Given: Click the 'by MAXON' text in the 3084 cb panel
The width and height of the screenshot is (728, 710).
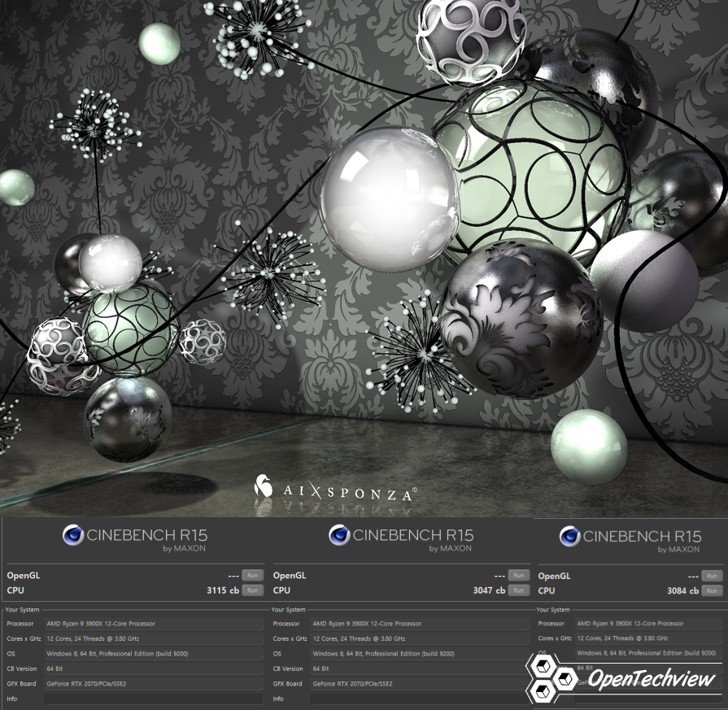Looking at the screenshot, I should [678, 549].
